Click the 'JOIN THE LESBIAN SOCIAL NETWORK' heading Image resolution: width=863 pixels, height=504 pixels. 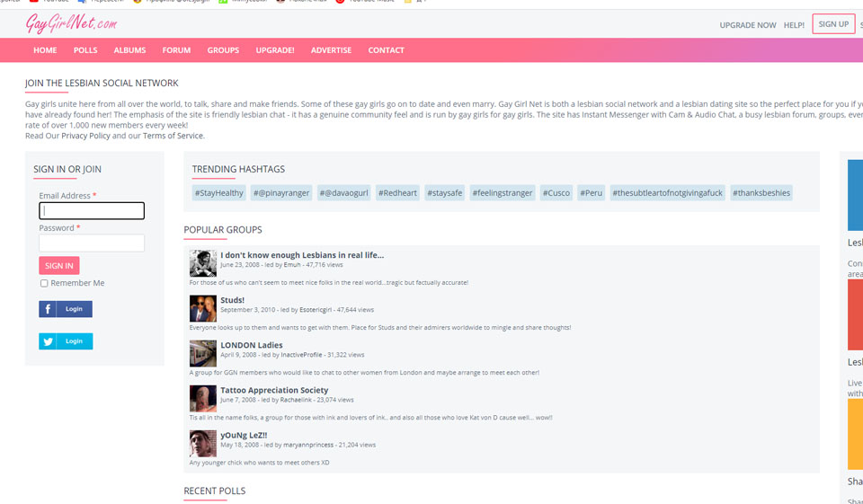[x=102, y=83]
